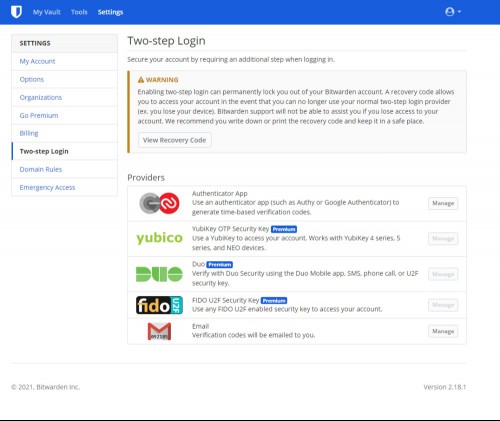Click the Bitwarden shield logo

[x=16, y=12]
